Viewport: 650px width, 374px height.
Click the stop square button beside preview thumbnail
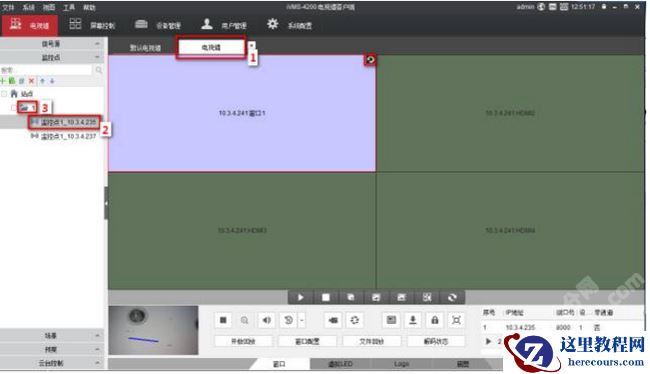223,320
